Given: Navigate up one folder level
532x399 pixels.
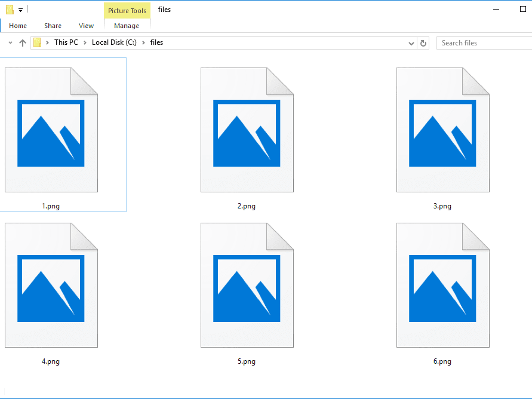Looking at the screenshot, I should [x=23, y=42].
